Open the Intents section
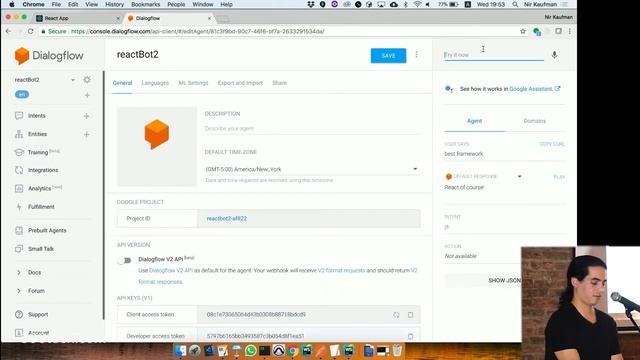Screen dimensions: 640x360 pos(37,116)
